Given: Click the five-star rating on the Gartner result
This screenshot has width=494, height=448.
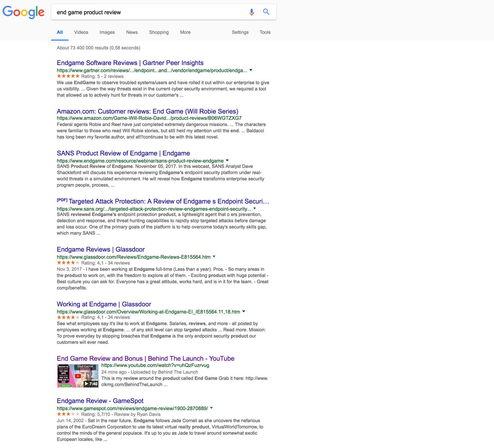Looking at the screenshot, I should click(68, 76).
